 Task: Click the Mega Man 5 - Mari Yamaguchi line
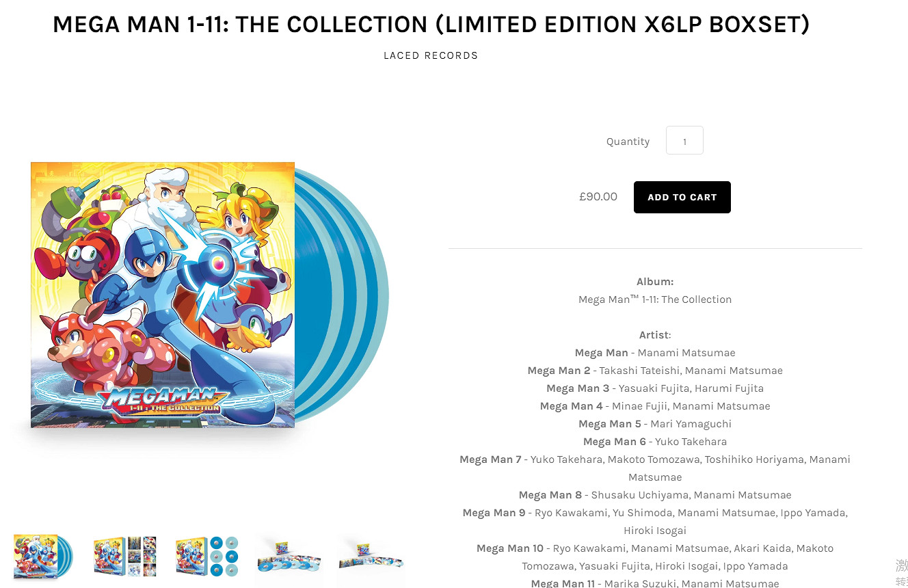[x=655, y=424]
